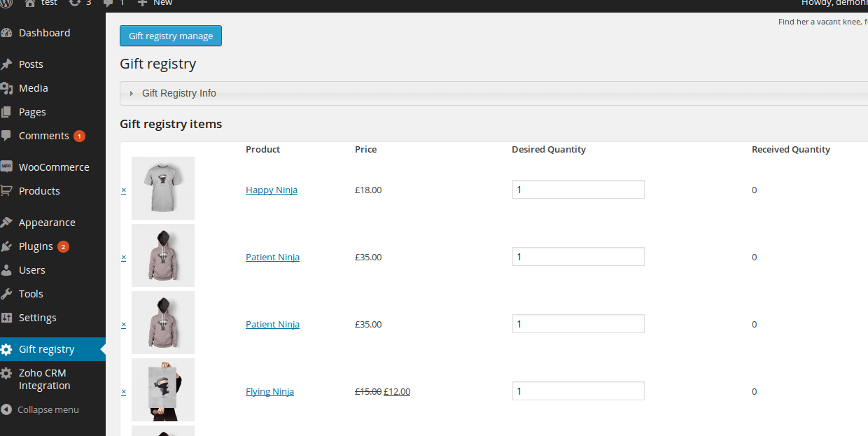This screenshot has height=436, width=868.
Task: Remove the Flying Ninja item from registry
Action: (x=124, y=392)
